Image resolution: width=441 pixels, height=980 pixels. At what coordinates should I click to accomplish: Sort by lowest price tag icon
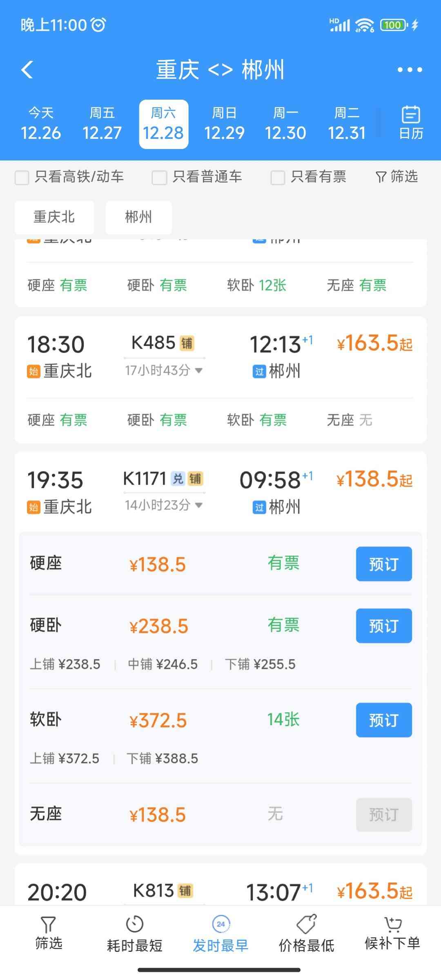[x=306, y=924]
